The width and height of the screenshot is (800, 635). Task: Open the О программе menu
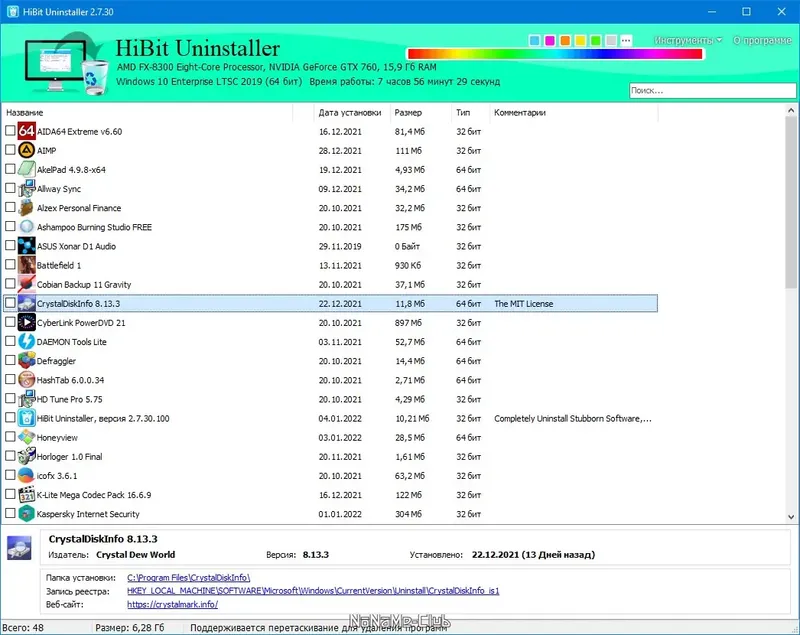pyautogui.click(x=762, y=40)
